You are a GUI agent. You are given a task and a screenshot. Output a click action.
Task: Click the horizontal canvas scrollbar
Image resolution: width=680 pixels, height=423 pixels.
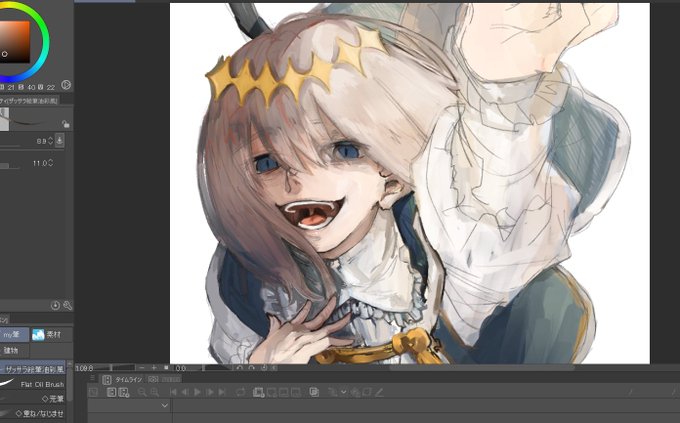pyautogui.click(x=481, y=368)
